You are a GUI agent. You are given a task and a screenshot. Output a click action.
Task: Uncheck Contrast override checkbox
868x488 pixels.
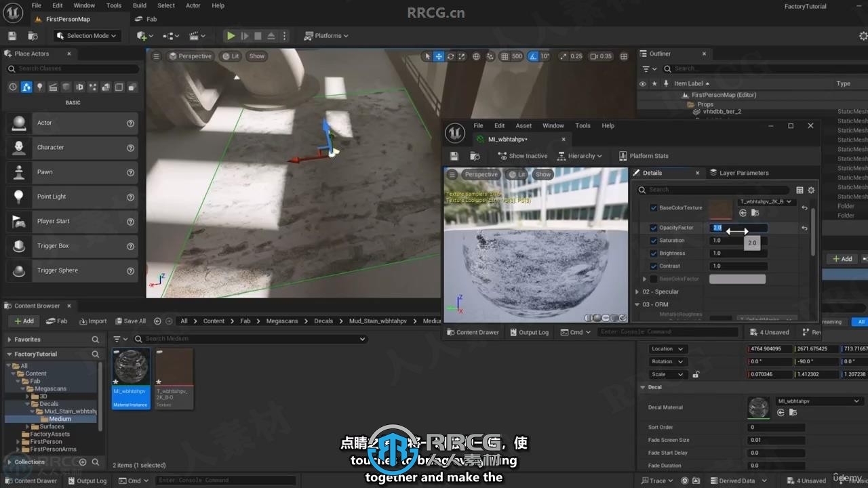(x=654, y=266)
